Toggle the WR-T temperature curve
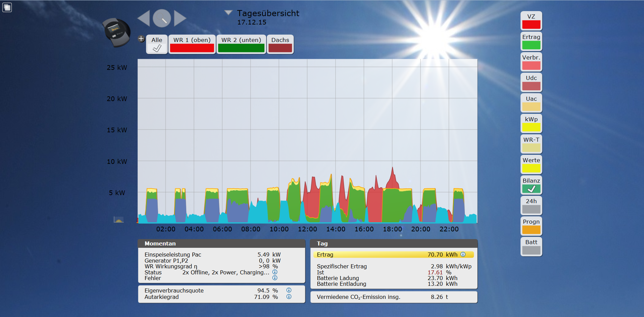The width and height of the screenshot is (644, 317). 531,144
